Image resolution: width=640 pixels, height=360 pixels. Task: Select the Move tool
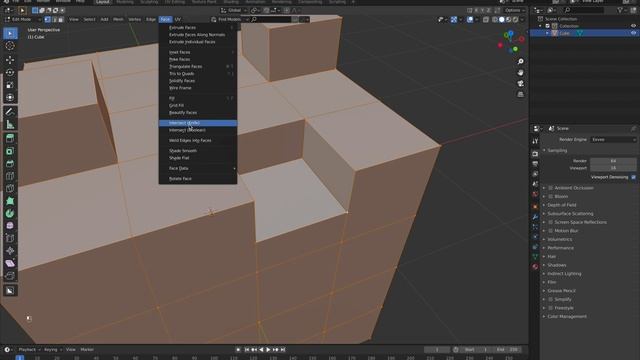coord(10,60)
